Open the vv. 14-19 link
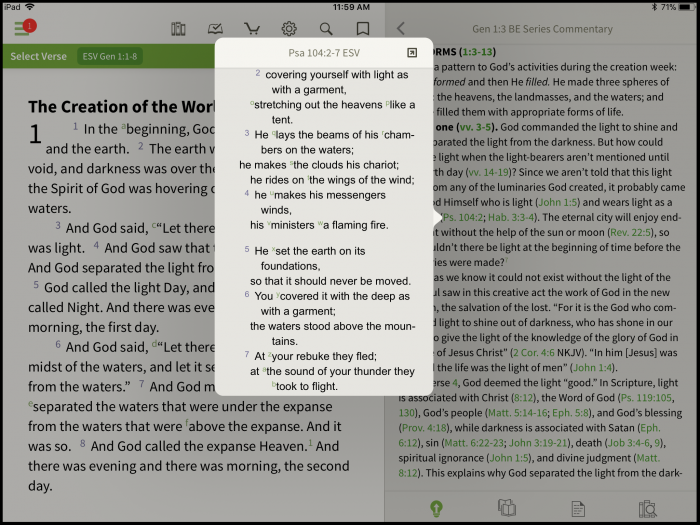Image resolution: width=700 pixels, height=525 pixels. click(x=489, y=172)
